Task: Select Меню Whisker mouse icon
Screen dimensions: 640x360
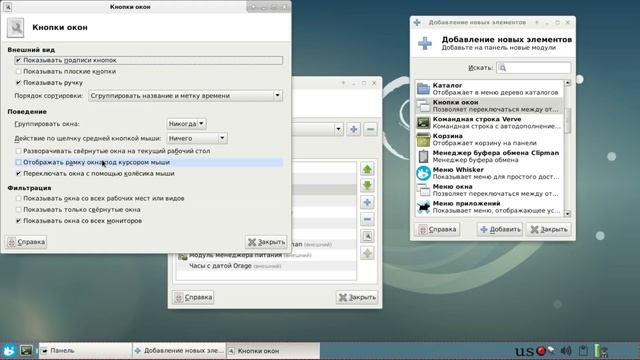Action: pyautogui.click(x=423, y=173)
